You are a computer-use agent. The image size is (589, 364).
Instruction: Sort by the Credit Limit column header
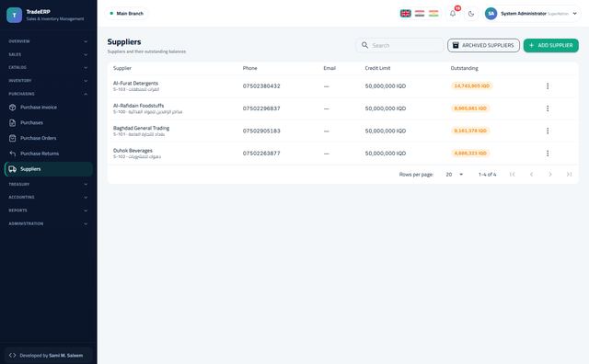[x=377, y=68]
